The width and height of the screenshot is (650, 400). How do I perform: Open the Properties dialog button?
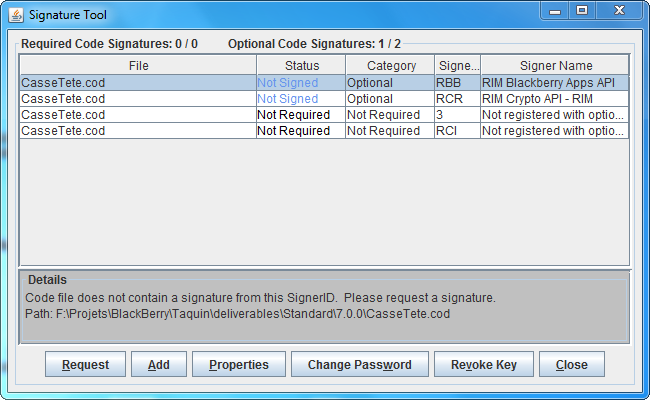pyautogui.click(x=239, y=365)
